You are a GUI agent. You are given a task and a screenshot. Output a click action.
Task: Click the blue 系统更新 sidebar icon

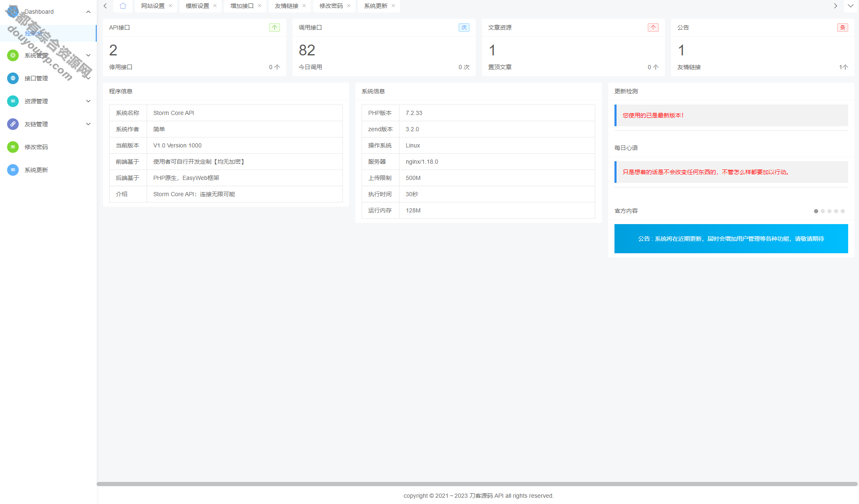point(13,170)
